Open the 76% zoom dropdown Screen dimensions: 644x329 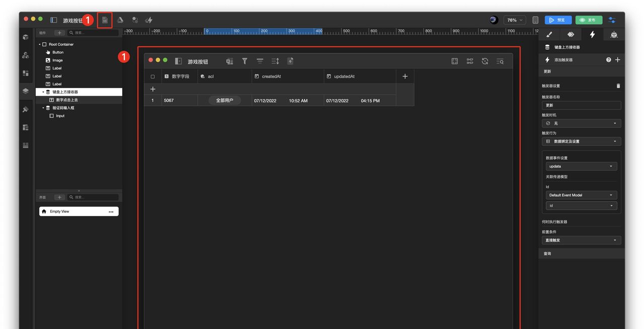click(x=515, y=20)
